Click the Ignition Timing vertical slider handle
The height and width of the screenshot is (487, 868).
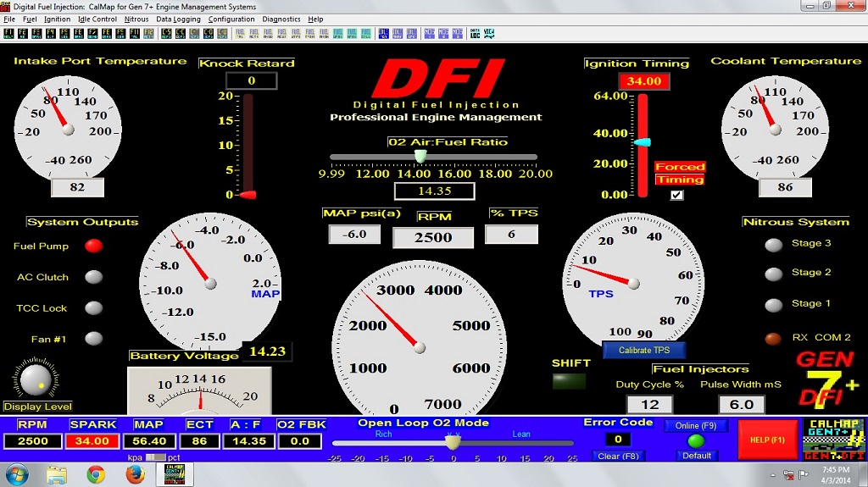coord(643,142)
